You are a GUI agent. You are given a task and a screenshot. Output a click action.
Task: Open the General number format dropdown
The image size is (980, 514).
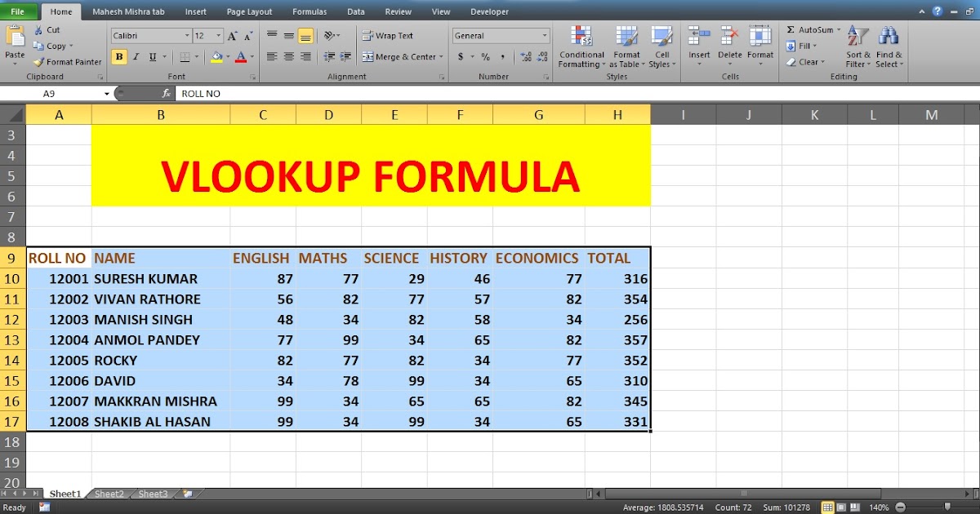(x=544, y=35)
